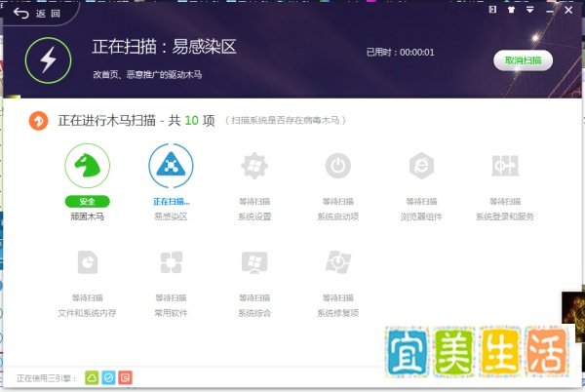
Task: Click the orange arrow Trojan scan icon
Action: pos(38,121)
